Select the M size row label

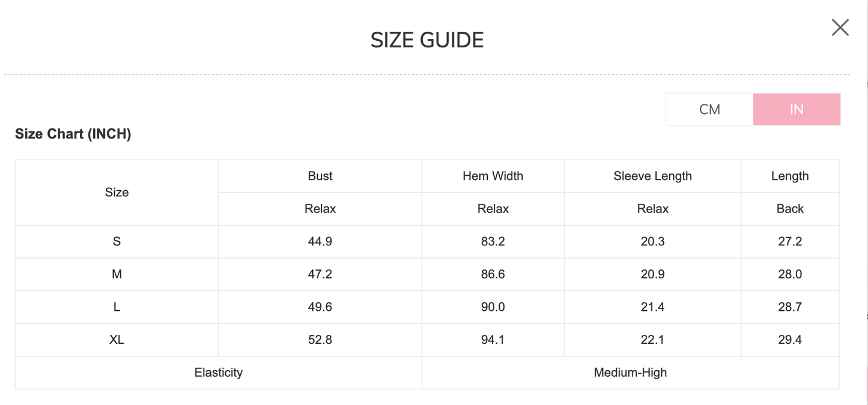click(x=117, y=274)
